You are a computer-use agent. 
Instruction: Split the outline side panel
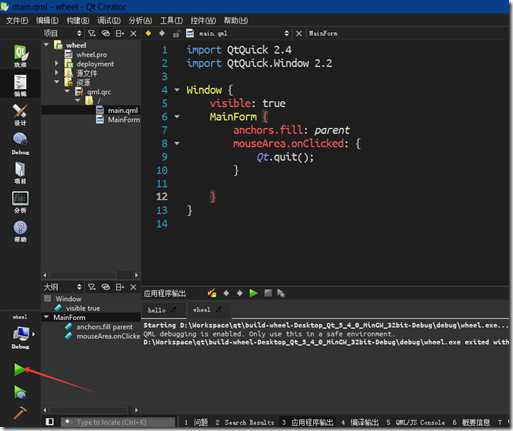pyautogui.click(x=120, y=287)
